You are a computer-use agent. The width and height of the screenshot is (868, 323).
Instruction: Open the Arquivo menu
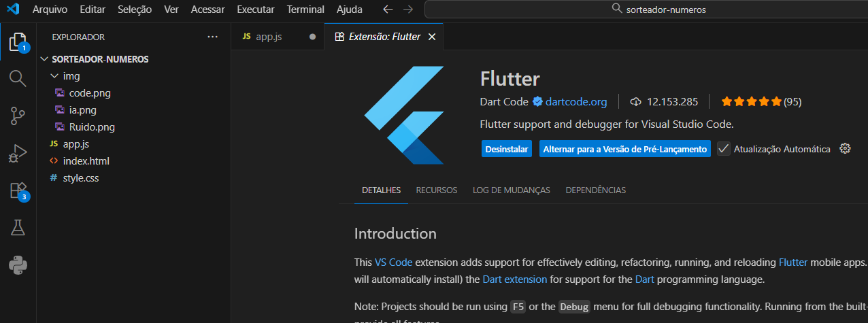click(50, 10)
